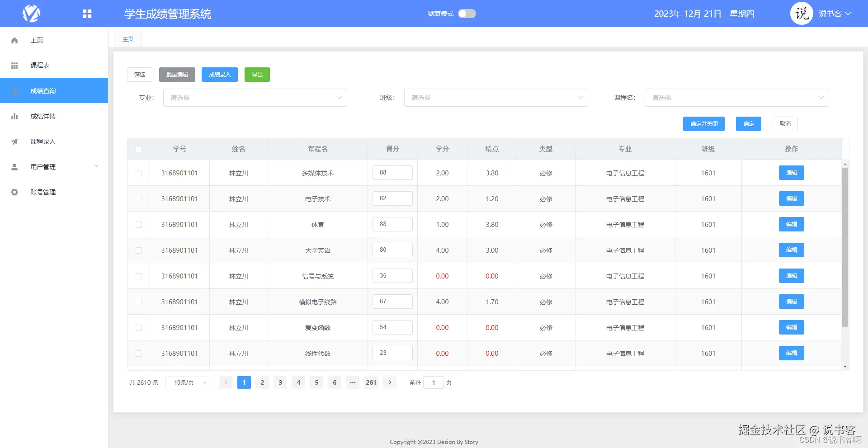Screen dimensions: 868x448
Task: Click the 得分 column header
Action: (392, 149)
